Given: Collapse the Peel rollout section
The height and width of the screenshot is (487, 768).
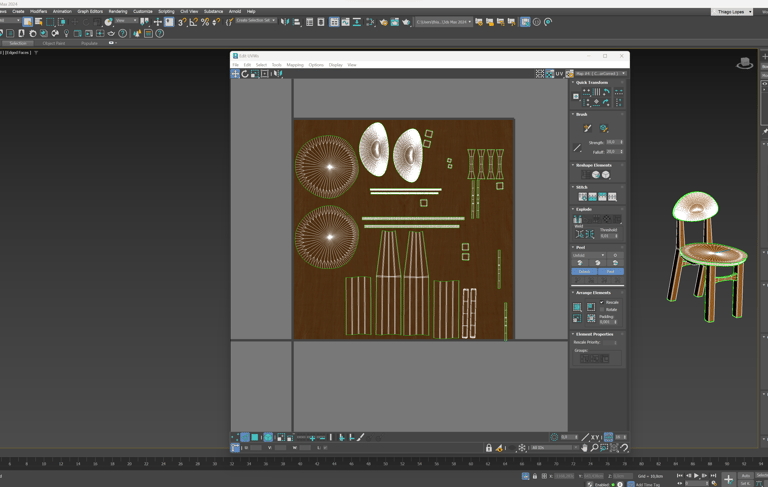Looking at the screenshot, I should (573, 247).
